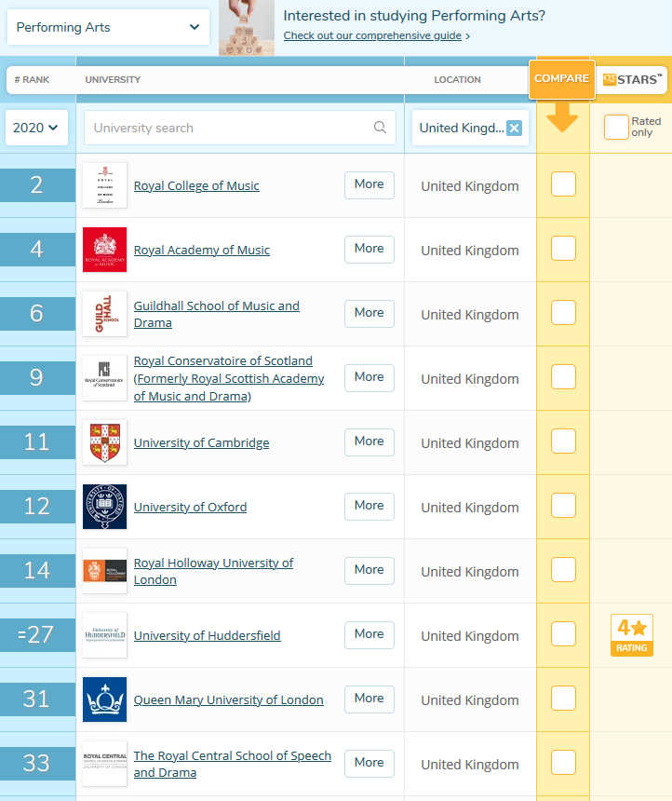Click the rank 2 cell
672x801 pixels.
click(38, 185)
